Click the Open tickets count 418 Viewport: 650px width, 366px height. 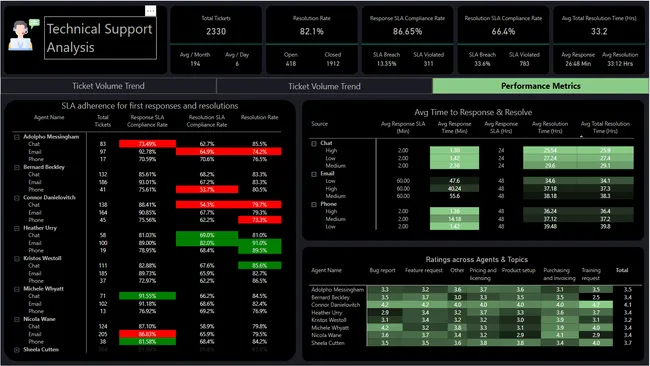point(291,64)
